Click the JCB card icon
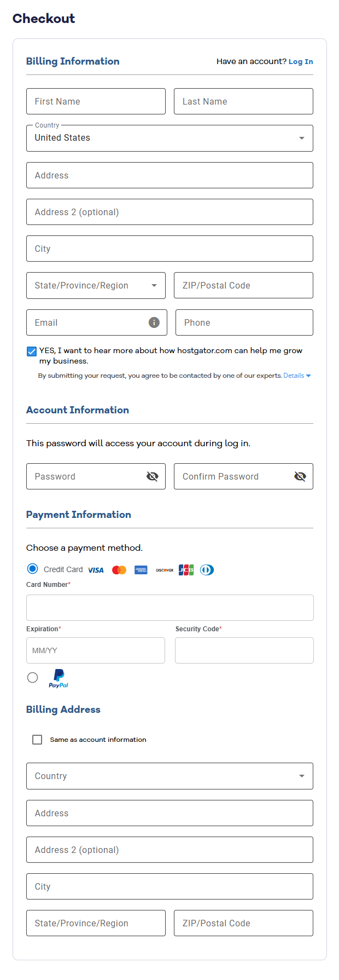 coord(185,569)
